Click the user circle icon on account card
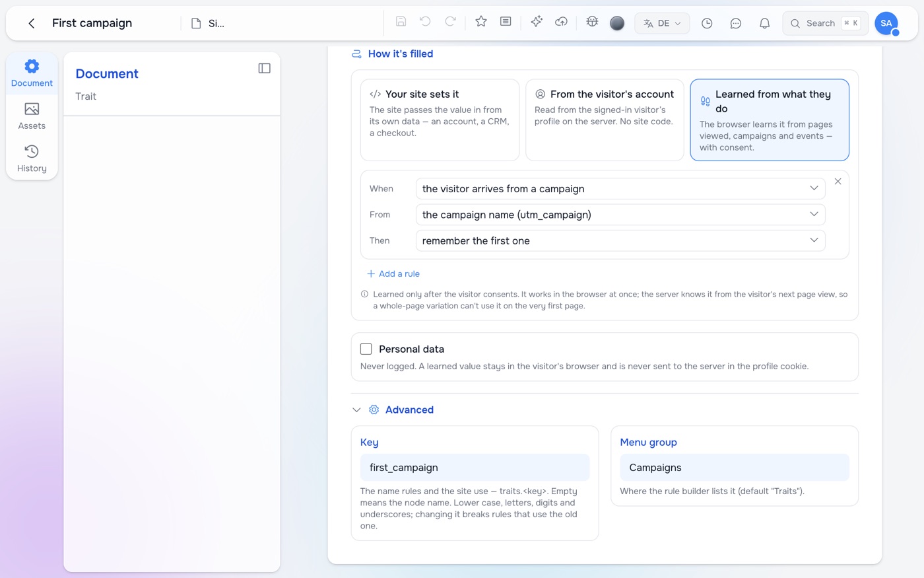Image resolution: width=924 pixels, height=578 pixels. 541,94
